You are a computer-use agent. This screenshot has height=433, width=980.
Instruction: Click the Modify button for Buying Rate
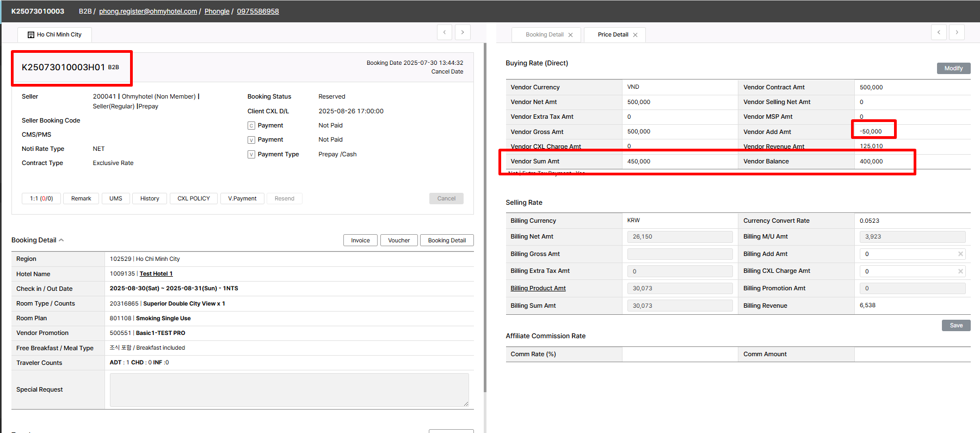tap(953, 68)
